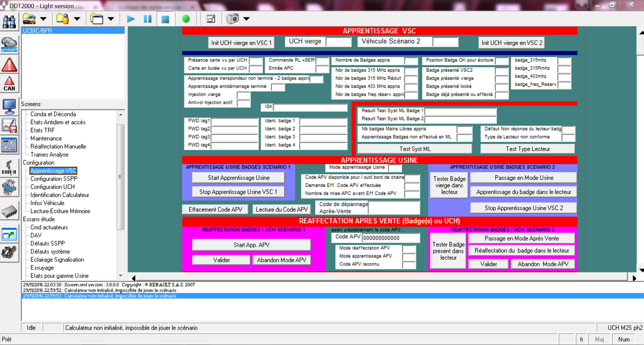Open the Conda et Déconda screen
Screen dimensions: 644x345
(x=53, y=114)
